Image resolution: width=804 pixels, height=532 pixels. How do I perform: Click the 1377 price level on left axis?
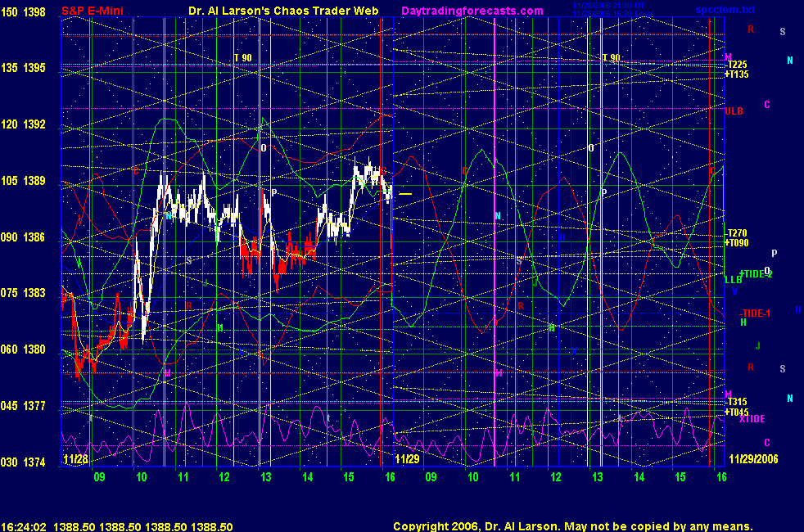(35, 406)
